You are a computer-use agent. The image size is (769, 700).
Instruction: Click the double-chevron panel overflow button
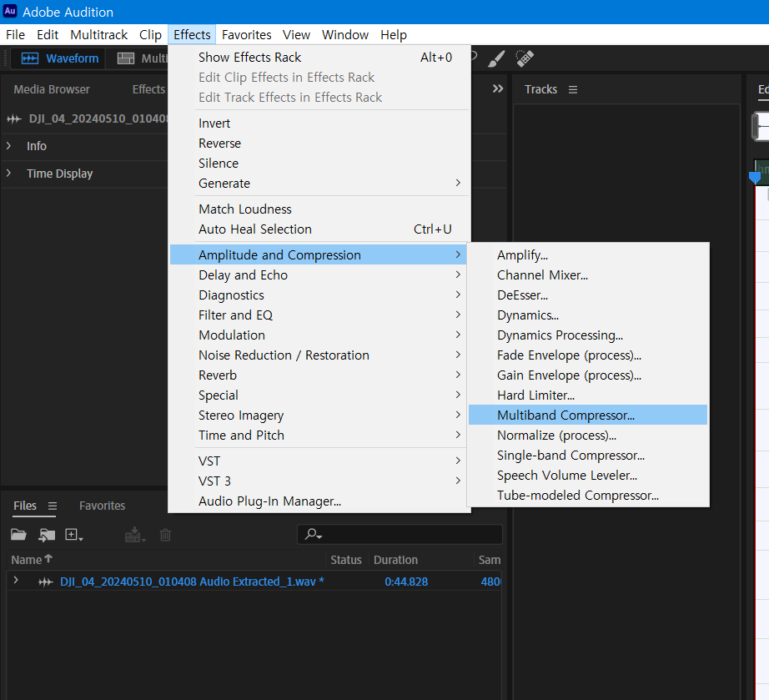498,88
